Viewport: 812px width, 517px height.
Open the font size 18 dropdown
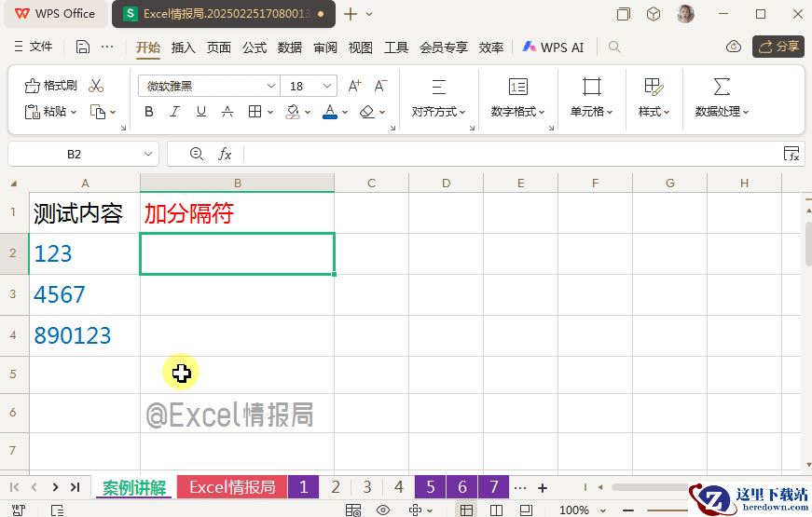coord(327,86)
